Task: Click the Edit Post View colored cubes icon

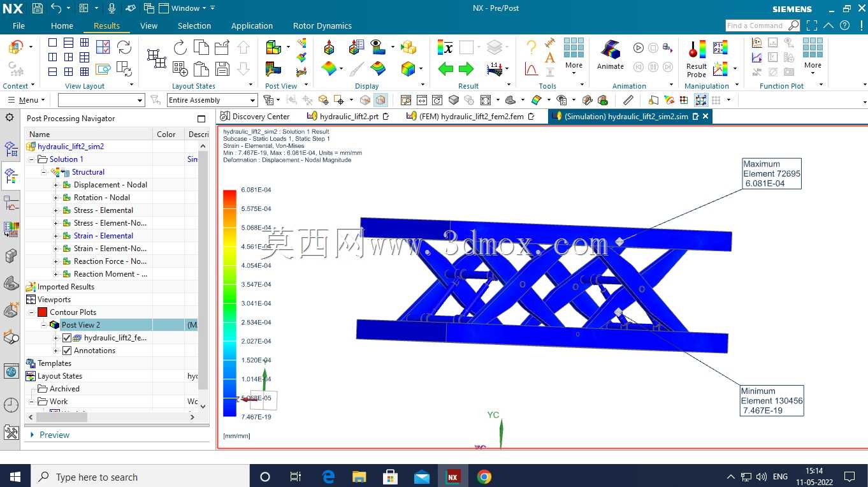Action: [x=274, y=47]
